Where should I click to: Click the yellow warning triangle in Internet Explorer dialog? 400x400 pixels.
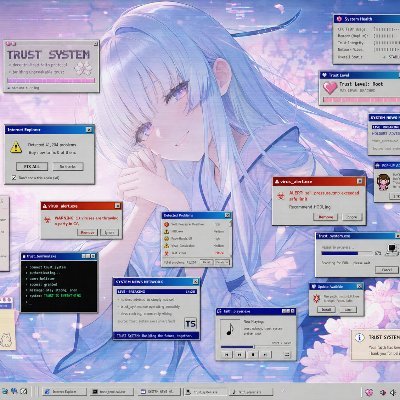(x=16, y=147)
